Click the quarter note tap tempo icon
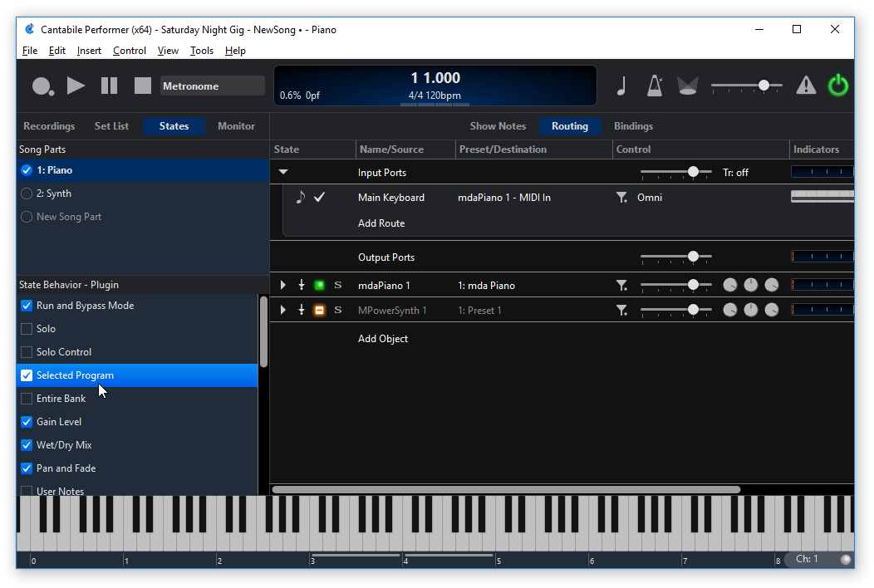This screenshot has width=874, height=588. point(621,86)
